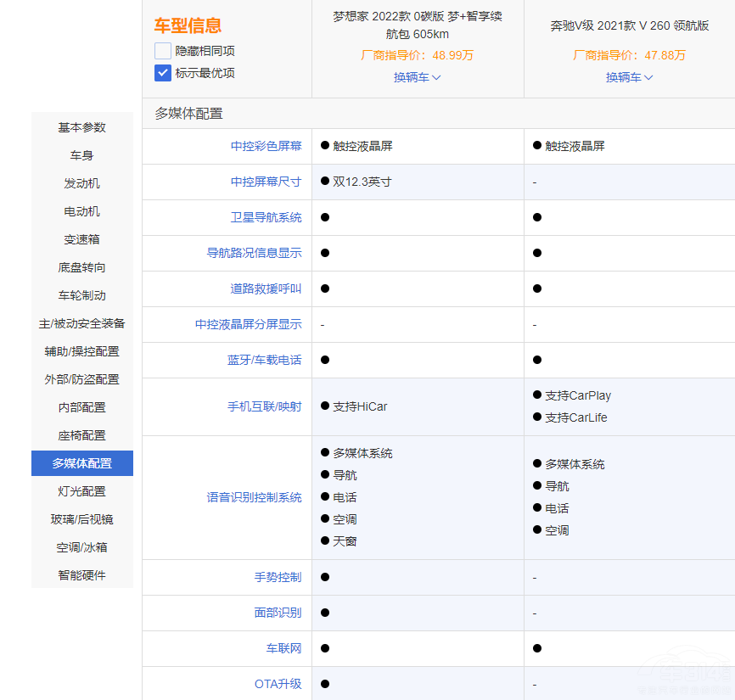Click the OTA升级 parameter link

pyautogui.click(x=278, y=684)
